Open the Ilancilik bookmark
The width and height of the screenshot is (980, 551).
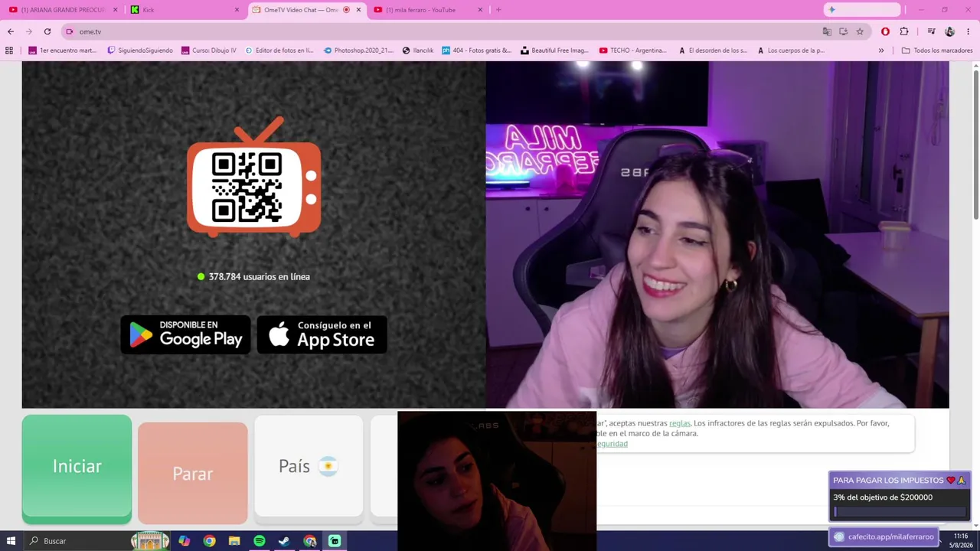tap(418, 51)
